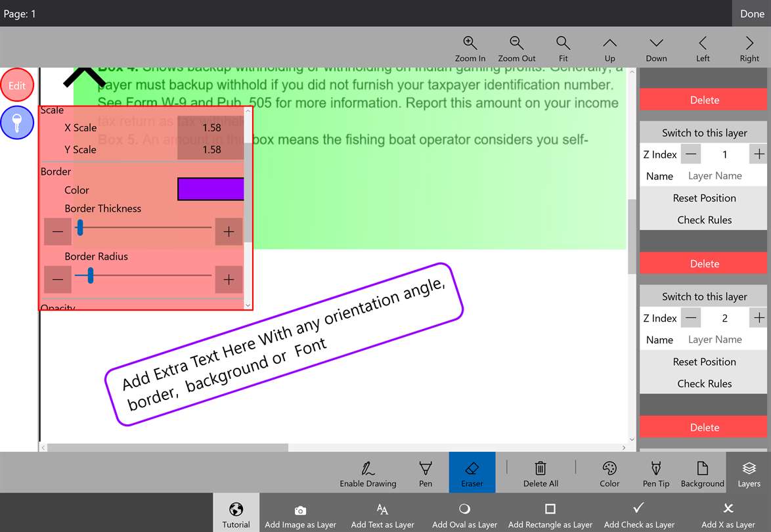
Task: Fit the page to view
Action: coord(563,49)
